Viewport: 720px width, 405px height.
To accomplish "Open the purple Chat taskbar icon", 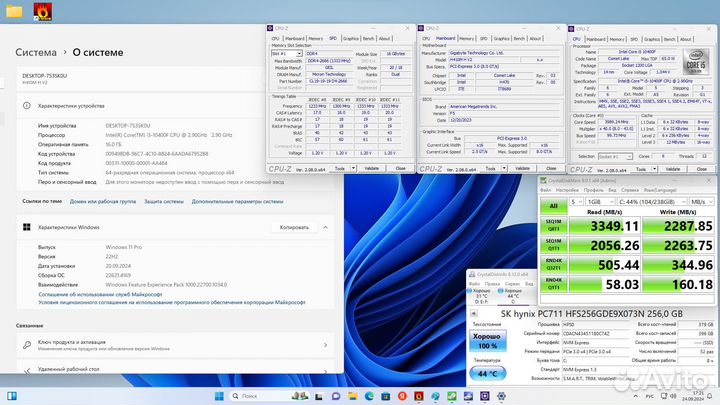I will [x=336, y=396].
